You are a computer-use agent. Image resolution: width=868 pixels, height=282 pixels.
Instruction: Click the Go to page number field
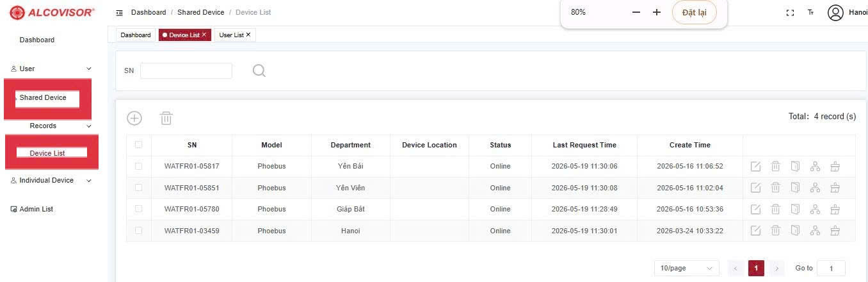click(x=831, y=269)
